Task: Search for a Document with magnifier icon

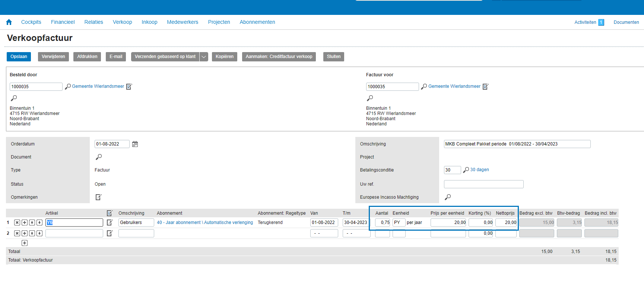Action: pos(98,157)
